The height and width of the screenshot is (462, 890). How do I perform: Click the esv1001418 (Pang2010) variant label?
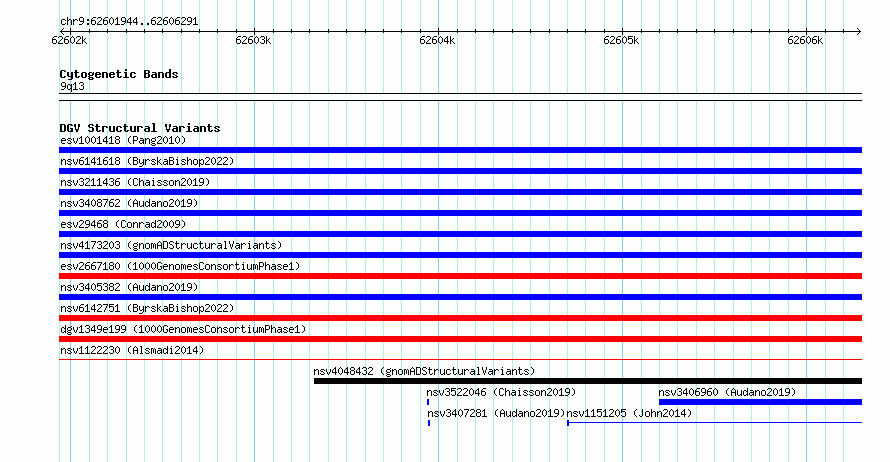click(x=123, y=140)
